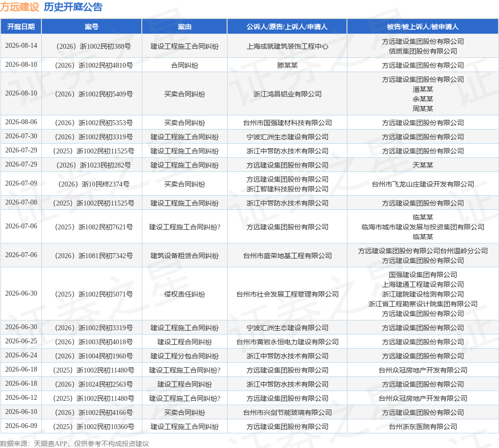The width and height of the screenshot is (499, 448).
Task: Click defendant 台州市飞龙山庄建设开发有限公司
Action: (x=422, y=184)
